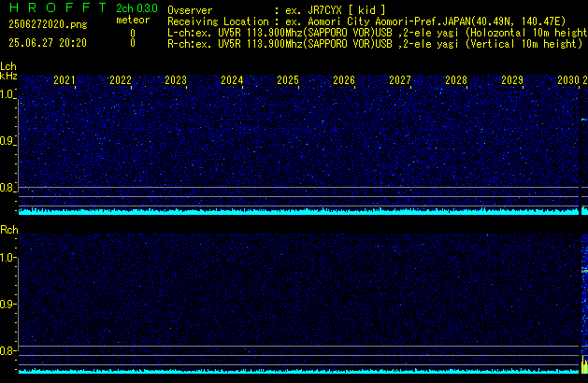Select the 2025 time marker
Viewport: 588px width, 383px height.
click(288, 79)
